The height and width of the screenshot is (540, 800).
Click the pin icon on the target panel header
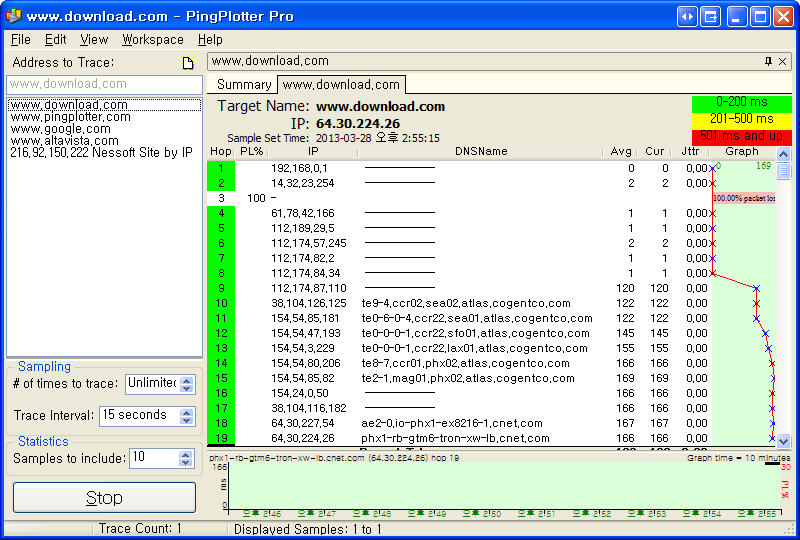click(x=768, y=61)
